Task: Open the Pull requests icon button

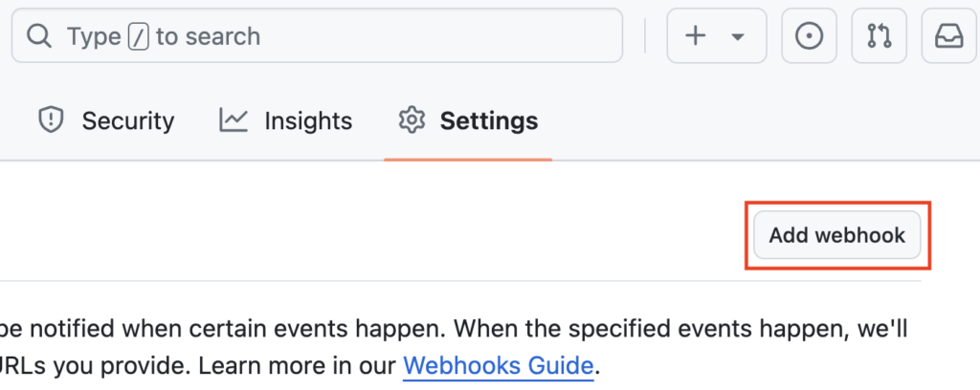Action: click(879, 35)
